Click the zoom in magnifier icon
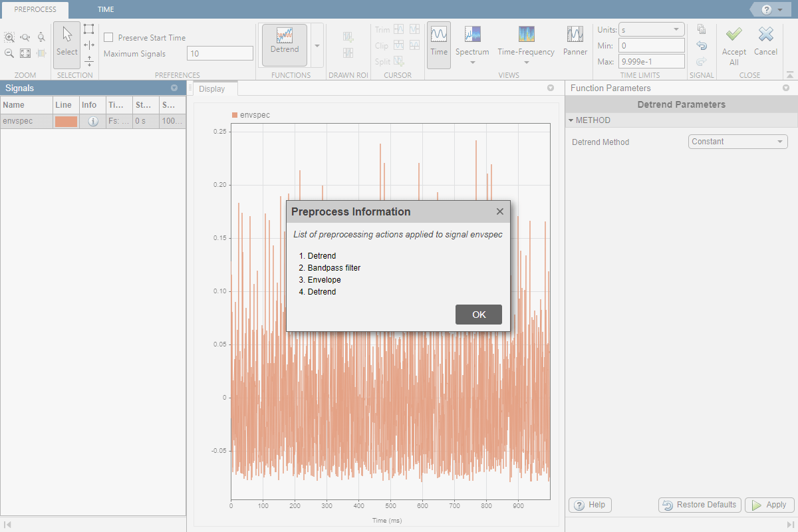The image size is (798, 532). (x=9, y=38)
